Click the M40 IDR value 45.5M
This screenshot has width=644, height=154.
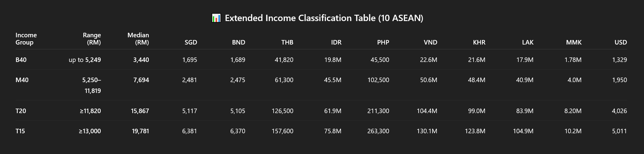click(x=333, y=80)
